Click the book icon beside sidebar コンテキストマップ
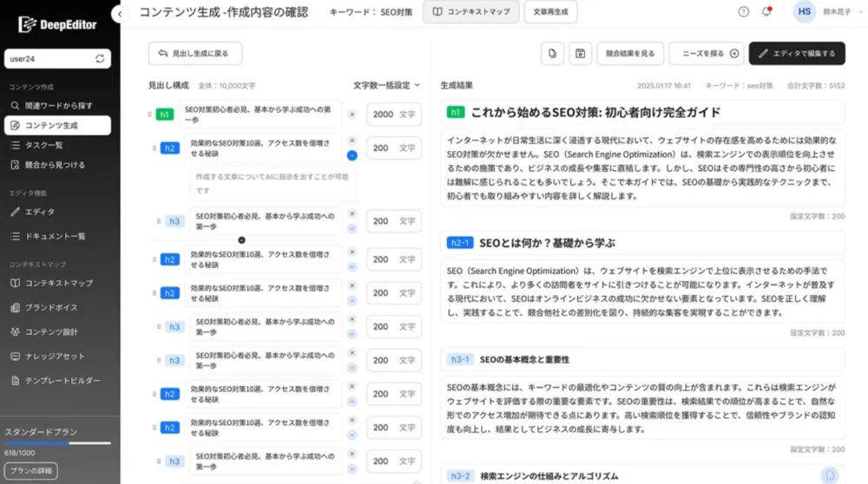The height and width of the screenshot is (484, 868). point(15,284)
